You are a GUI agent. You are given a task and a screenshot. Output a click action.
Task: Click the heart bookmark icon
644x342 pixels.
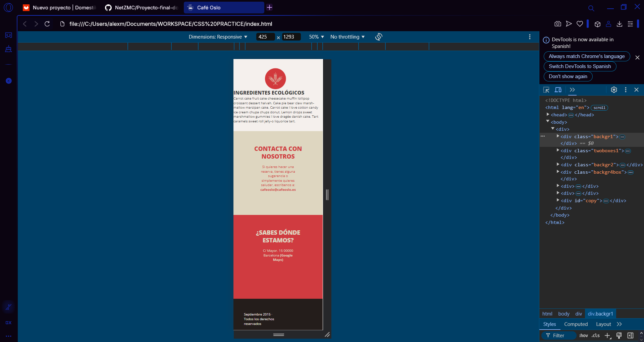[580, 24]
